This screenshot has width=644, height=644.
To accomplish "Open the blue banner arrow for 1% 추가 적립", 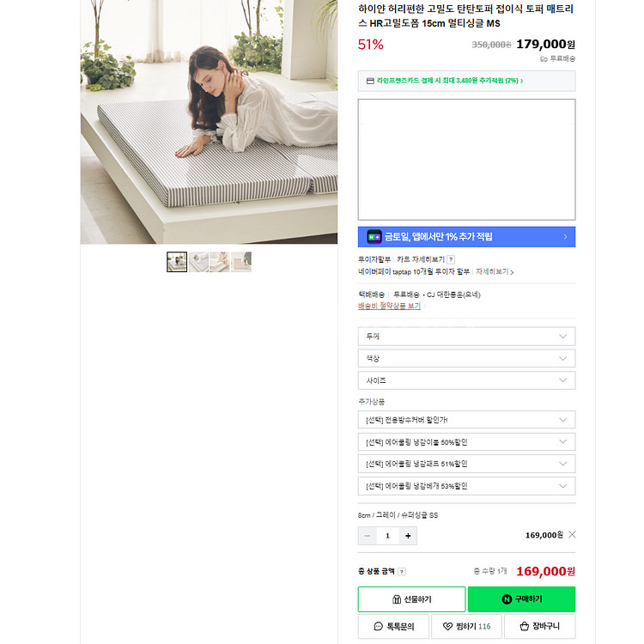I will [565, 237].
